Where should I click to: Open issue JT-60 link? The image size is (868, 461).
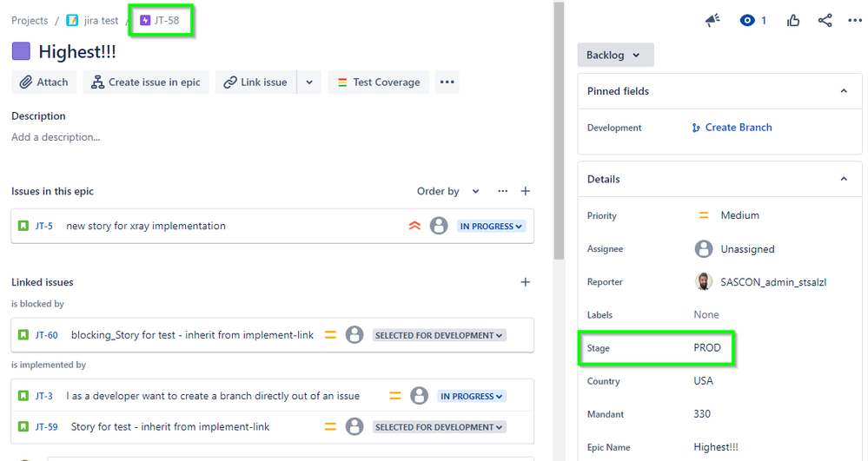pos(47,335)
